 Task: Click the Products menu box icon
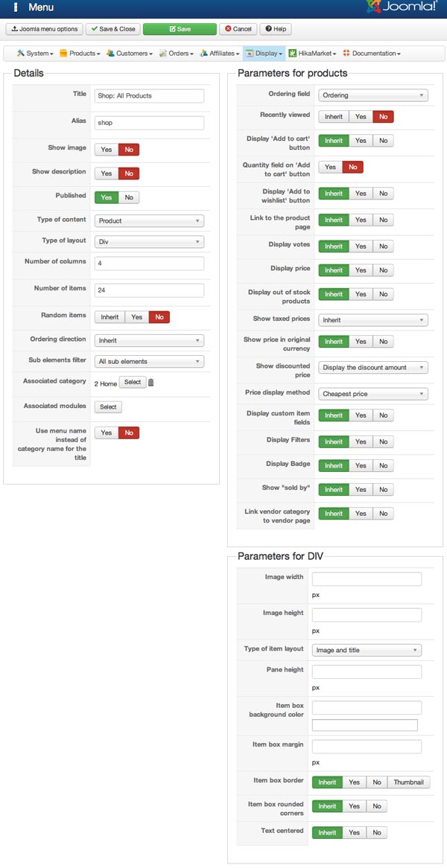[64, 54]
